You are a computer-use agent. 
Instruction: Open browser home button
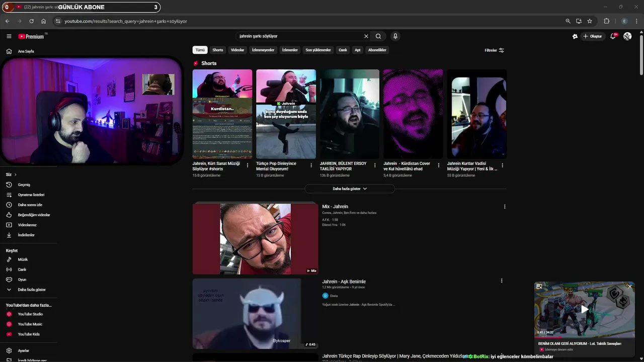pyautogui.click(x=44, y=21)
